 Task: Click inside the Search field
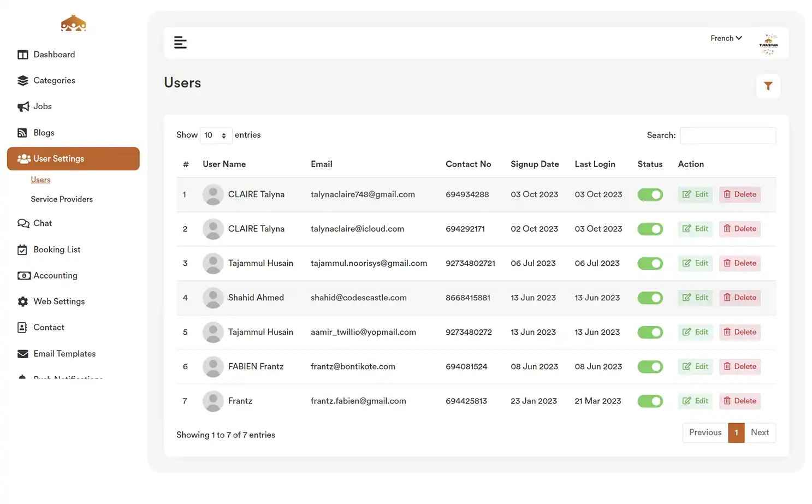click(727, 135)
